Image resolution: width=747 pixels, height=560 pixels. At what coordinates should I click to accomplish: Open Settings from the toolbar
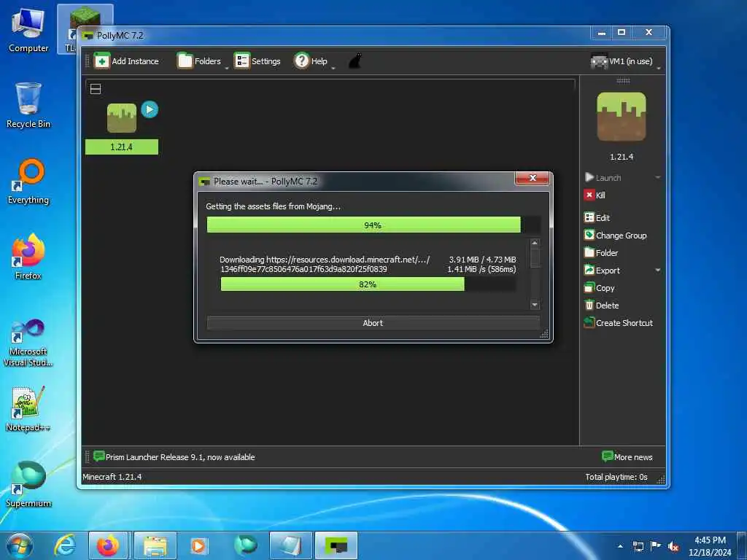[258, 61]
